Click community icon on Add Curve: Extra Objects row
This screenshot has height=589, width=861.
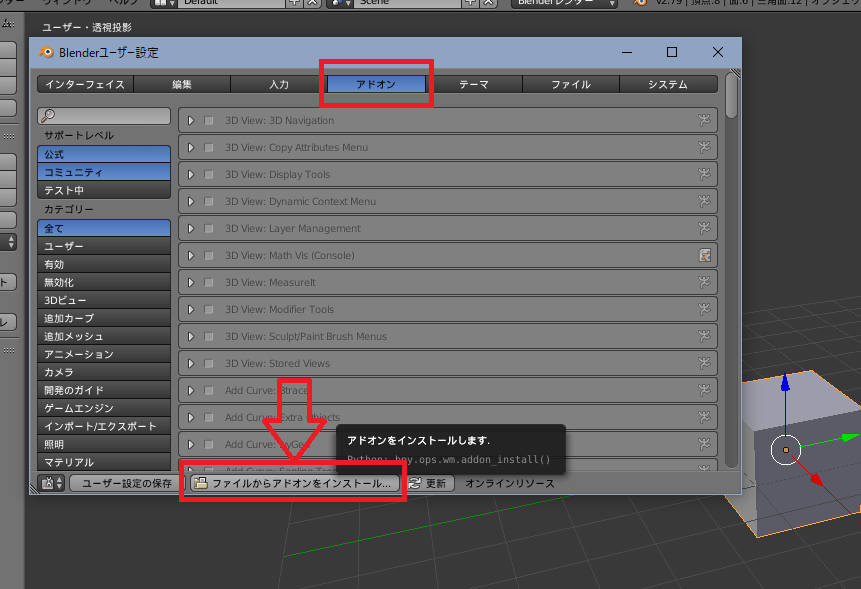point(705,417)
